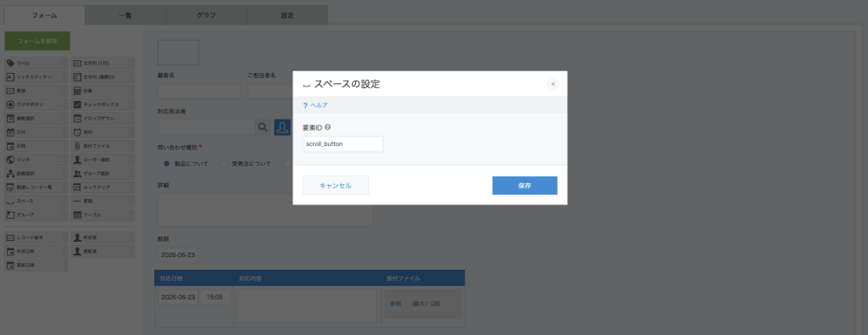Viewport: 868px width, 335px height.
Task: Click the 期限 date field
Action: pos(178,255)
